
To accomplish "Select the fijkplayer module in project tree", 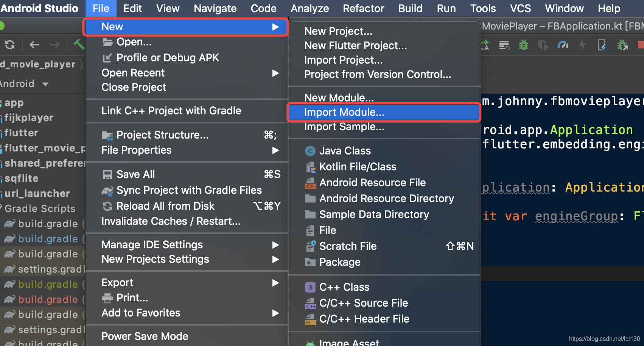I will point(29,118).
